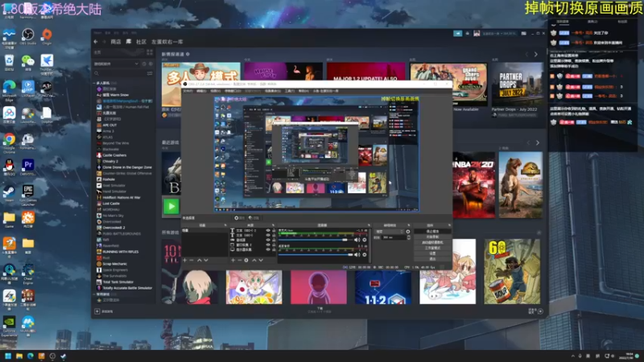Adjust the OBS transition duration stepper
The height and width of the screenshot is (362, 644).
coord(409,237)
